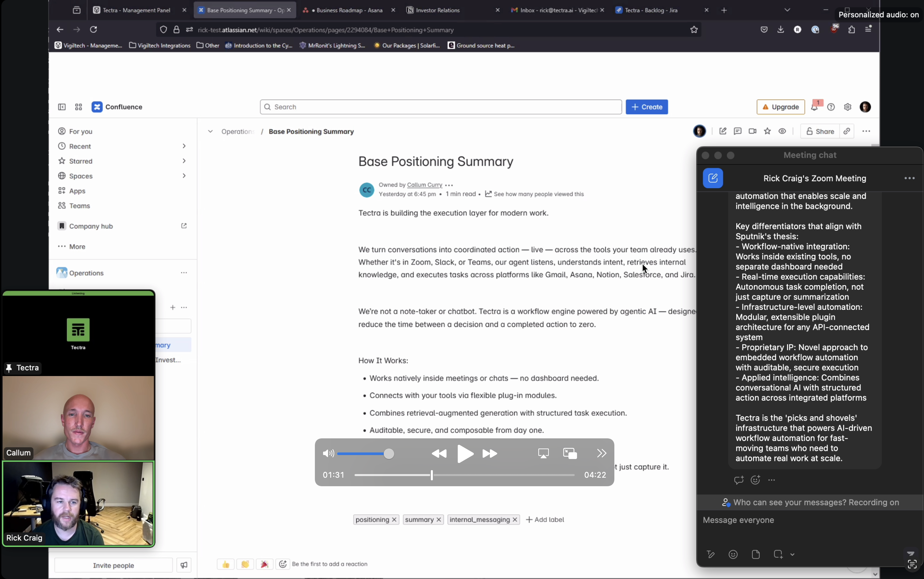Adjust the video player volume slider
Screen dimensions: 924x579
366,454
